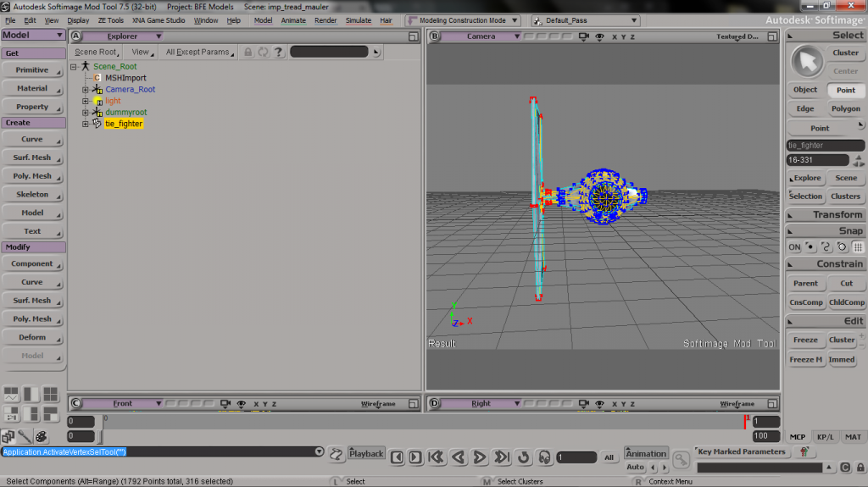868x487 pixels.
Task: Switch to the MAT tab
Action: (x=853, y=437)
